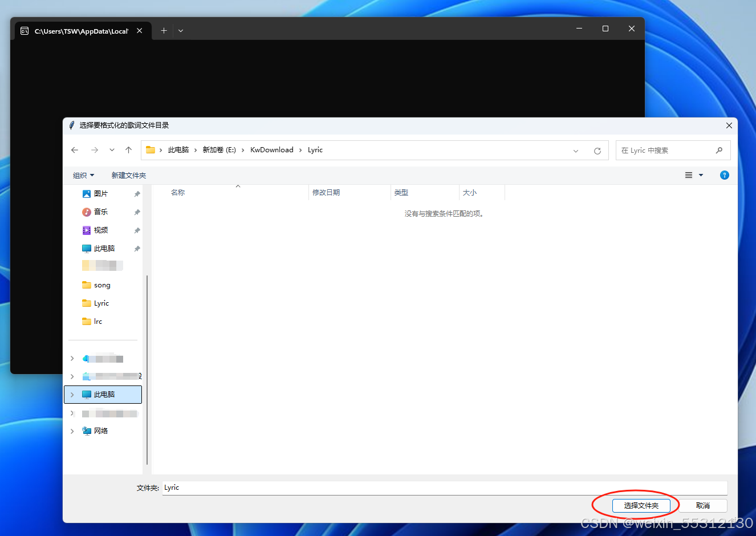Click the Back arrow in the folder dialog
This screenshot has width=756, height=536.
pyautogui.click(x=75, y=150)
